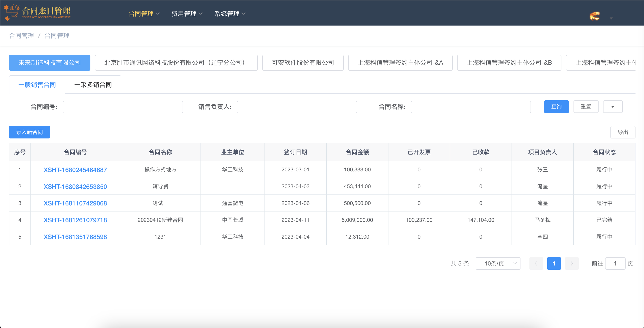The width and height of the screenshot is (644, 328).
Task: Click the 马冬梅 project owner cell
Action: (542, 220)
